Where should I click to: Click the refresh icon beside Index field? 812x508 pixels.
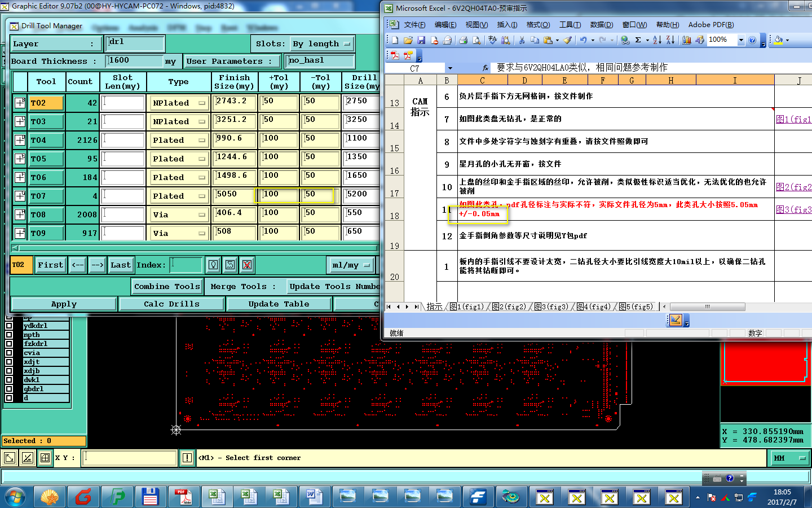coord(230,265)
